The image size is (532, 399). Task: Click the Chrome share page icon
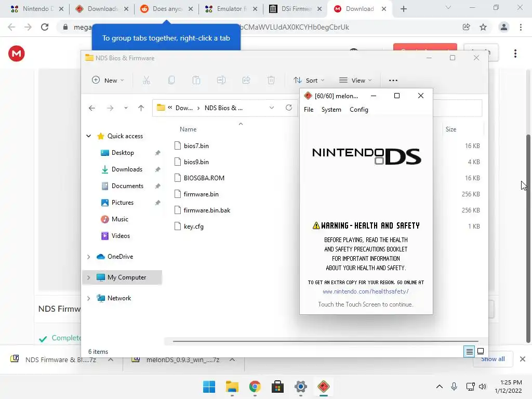click(467, 27)
